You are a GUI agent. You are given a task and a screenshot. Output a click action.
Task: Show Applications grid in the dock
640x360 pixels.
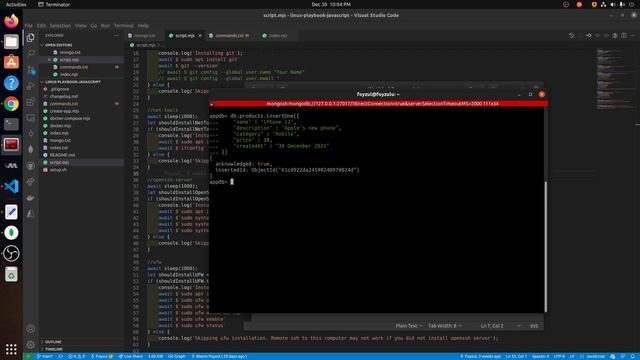(11, 349)
